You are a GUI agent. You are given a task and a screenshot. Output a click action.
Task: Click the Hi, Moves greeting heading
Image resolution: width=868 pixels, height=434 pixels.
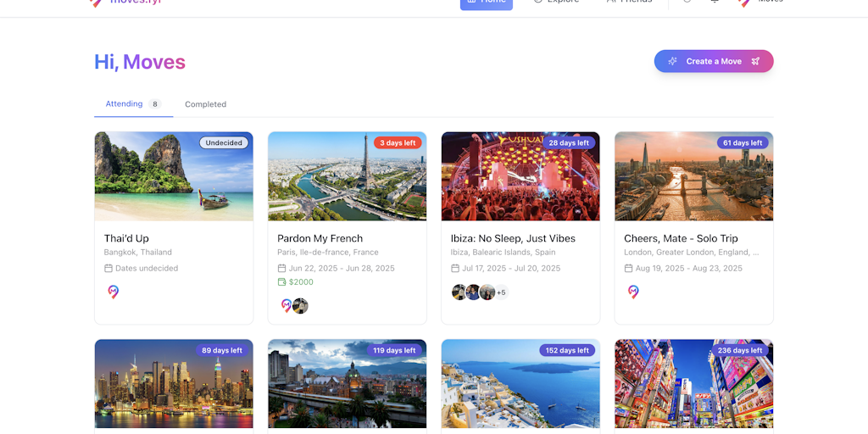point(140,61)
